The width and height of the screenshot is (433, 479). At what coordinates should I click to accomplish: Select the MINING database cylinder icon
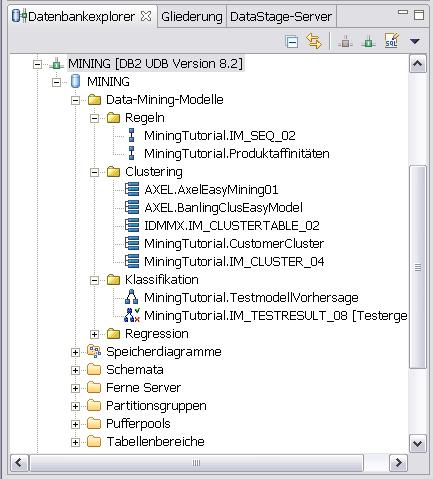point(76,81)
